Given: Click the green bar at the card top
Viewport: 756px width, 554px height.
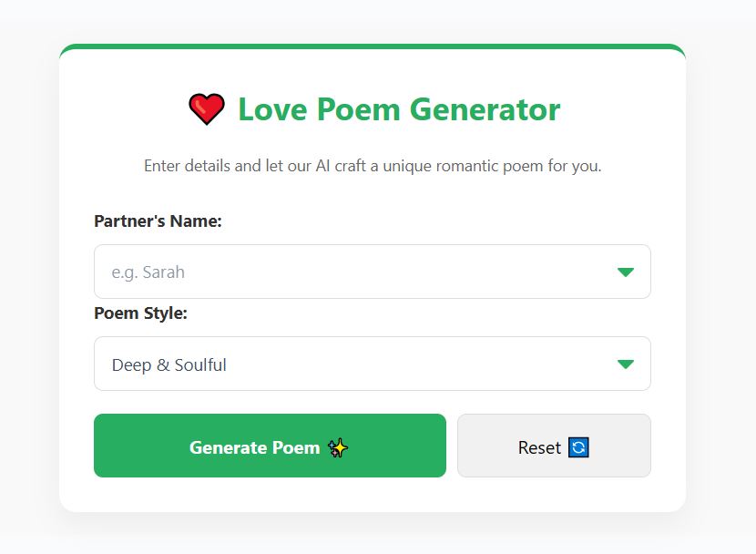Looking at the screenshot, I should pos(372,44).
